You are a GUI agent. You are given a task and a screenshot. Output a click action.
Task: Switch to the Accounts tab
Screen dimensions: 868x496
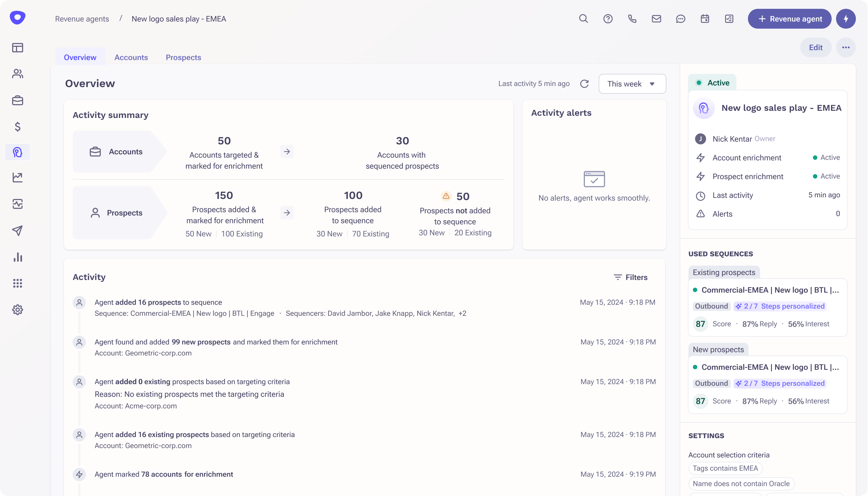coord(131,57)
